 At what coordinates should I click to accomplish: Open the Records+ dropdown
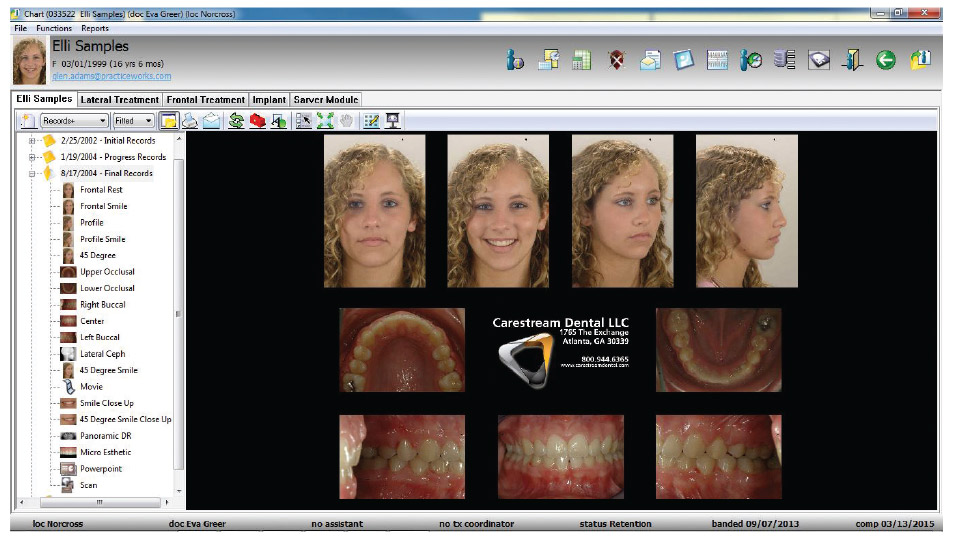pyautogui.click(x=73, y=121)
